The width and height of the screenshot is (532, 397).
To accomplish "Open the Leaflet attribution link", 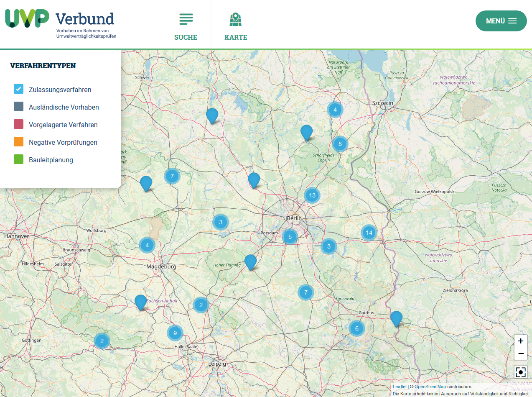I will pyautogui.click(x=400, y=387).
